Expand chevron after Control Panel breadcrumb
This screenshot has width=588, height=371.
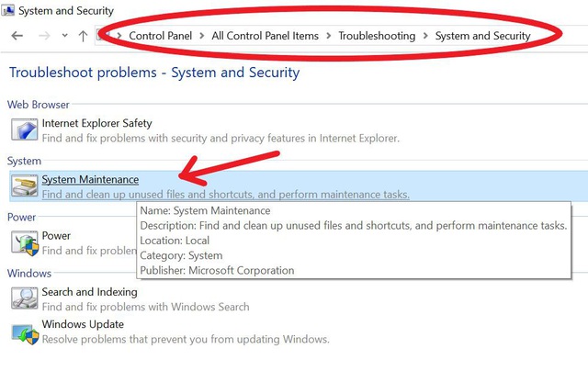point(202,36)
